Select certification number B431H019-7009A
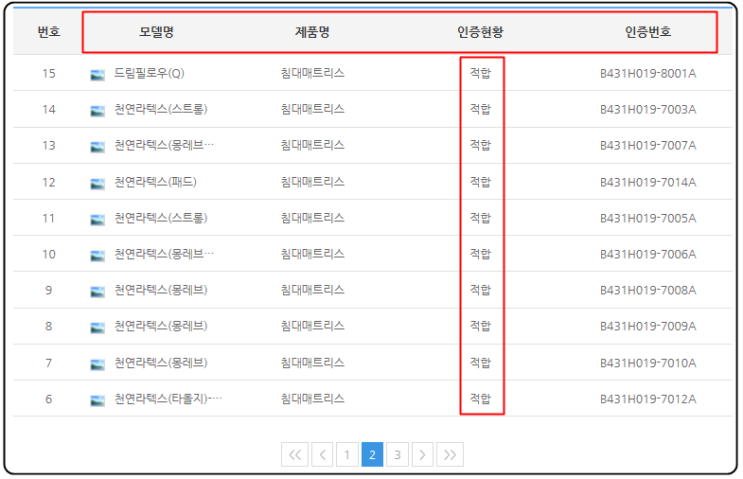Viewport: 743px width, 479px height. (648, 327)
